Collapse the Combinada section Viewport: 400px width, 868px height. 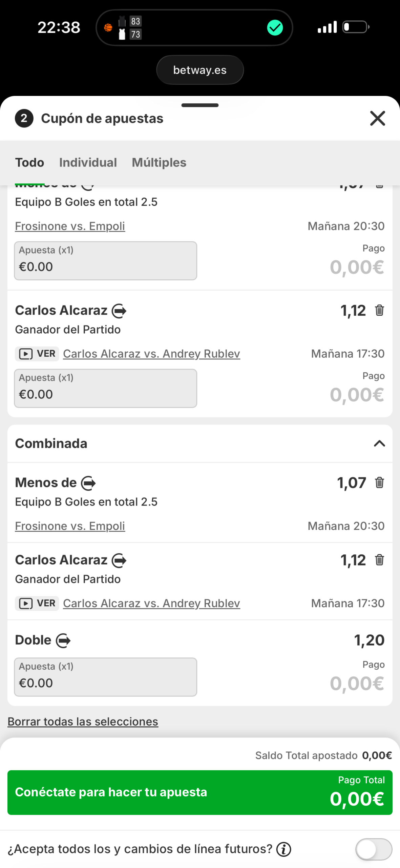pos(379,443)
